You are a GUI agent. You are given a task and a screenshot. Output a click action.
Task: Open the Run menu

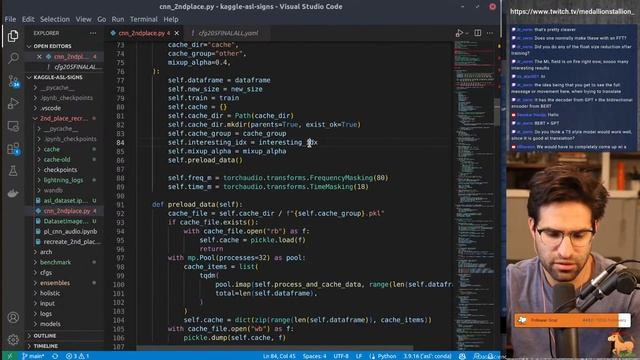click(118, 19)
